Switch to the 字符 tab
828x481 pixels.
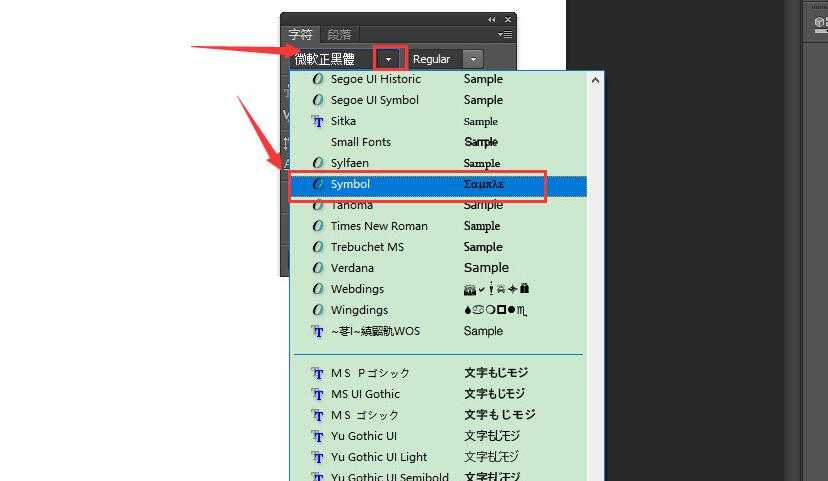point(300,35)
